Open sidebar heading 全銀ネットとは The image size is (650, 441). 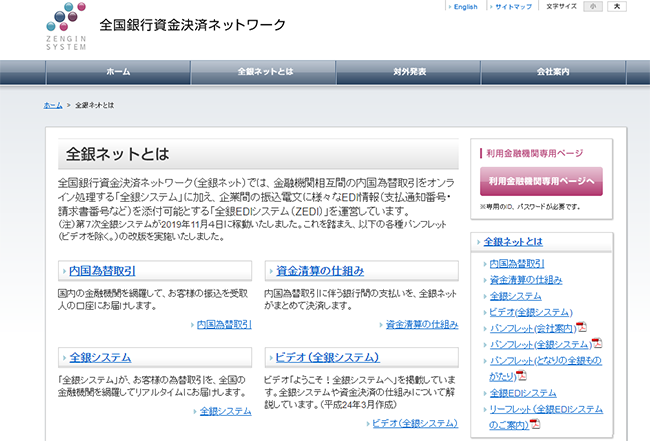point(513,242)
